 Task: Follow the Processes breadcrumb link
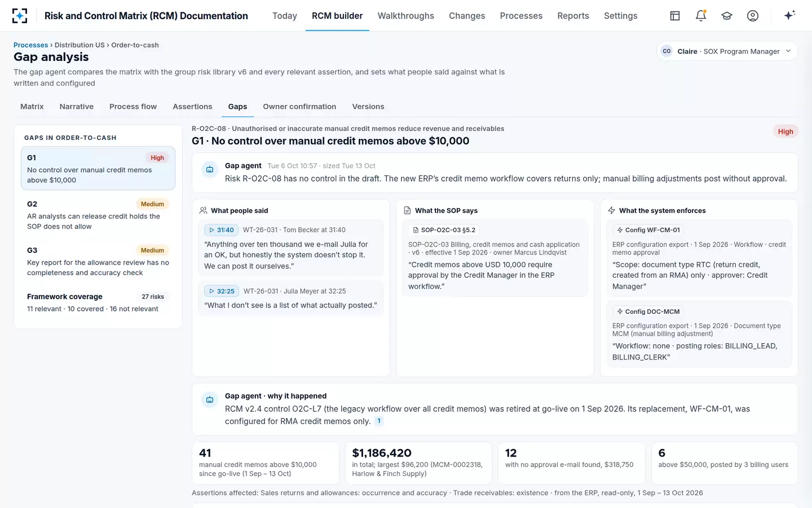coord(30,45)
